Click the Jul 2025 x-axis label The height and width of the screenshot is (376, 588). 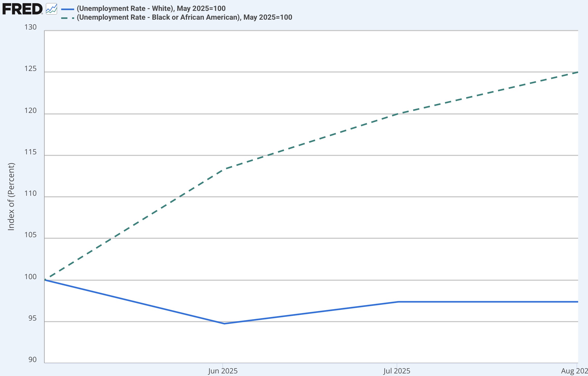tap(397, 371)
